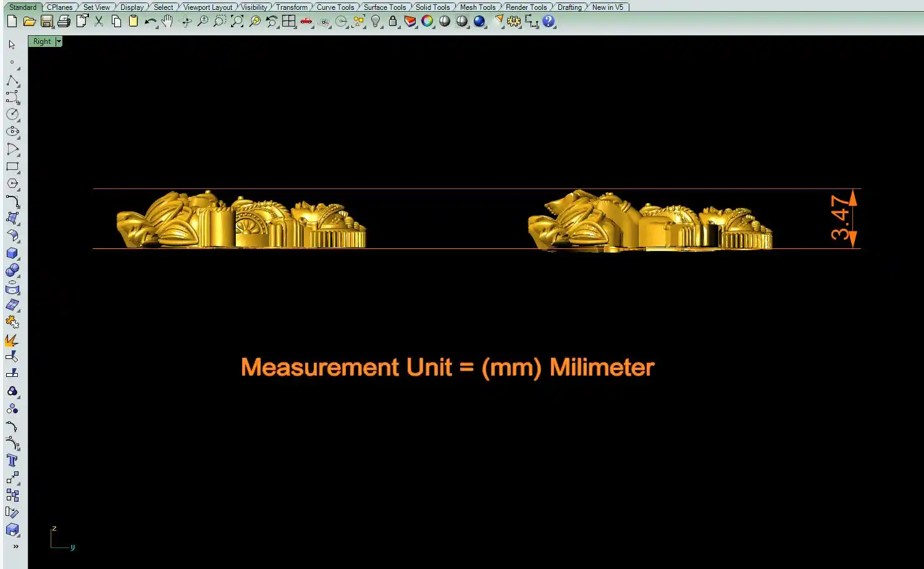The image size is (924, 569).
Task: Toggle the lock objects icon
Action: (x=393, y=22)
